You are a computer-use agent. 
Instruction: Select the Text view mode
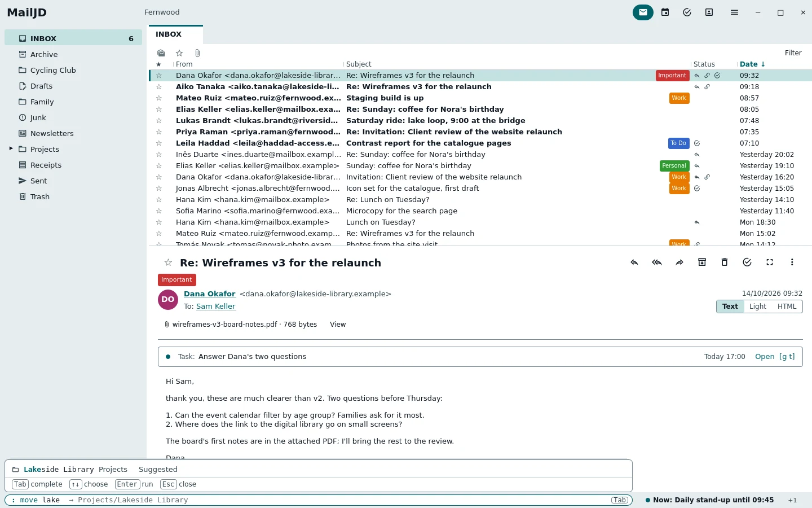tap(730, 306)
